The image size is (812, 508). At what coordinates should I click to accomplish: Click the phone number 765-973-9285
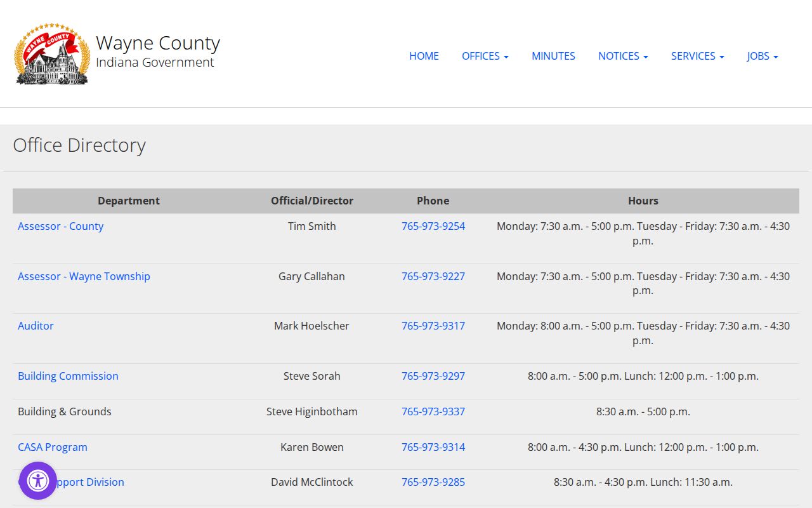tap(433, 482)
